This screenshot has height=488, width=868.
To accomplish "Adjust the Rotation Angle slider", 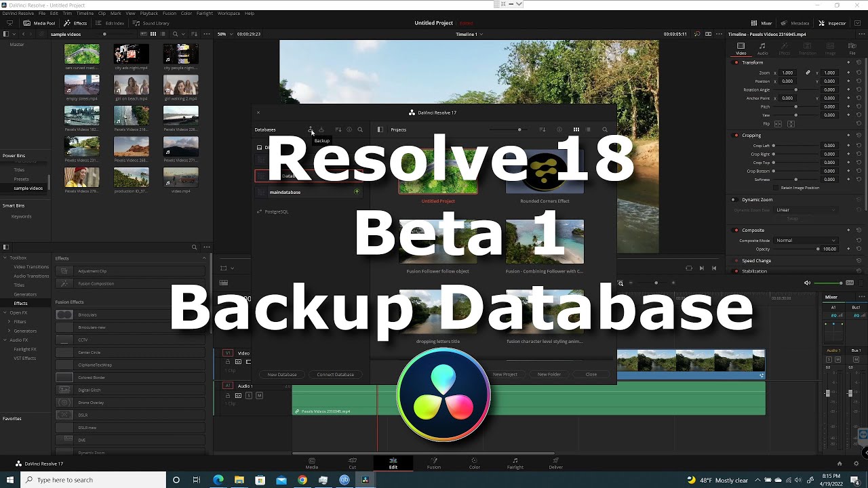I will click(x=796, y=89).
